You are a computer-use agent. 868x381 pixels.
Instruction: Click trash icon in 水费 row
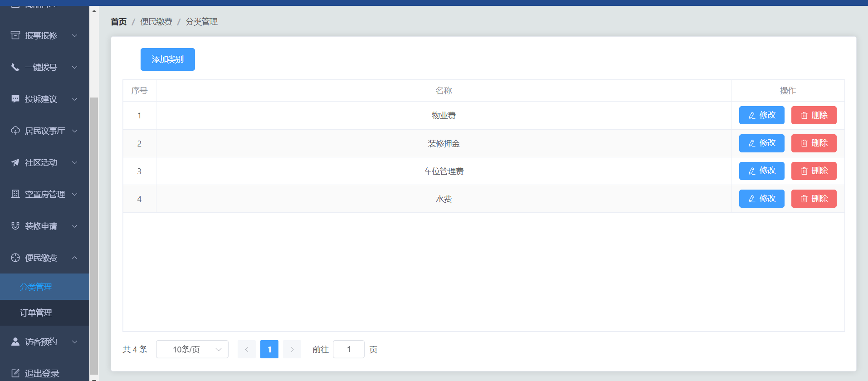[804, 199]
